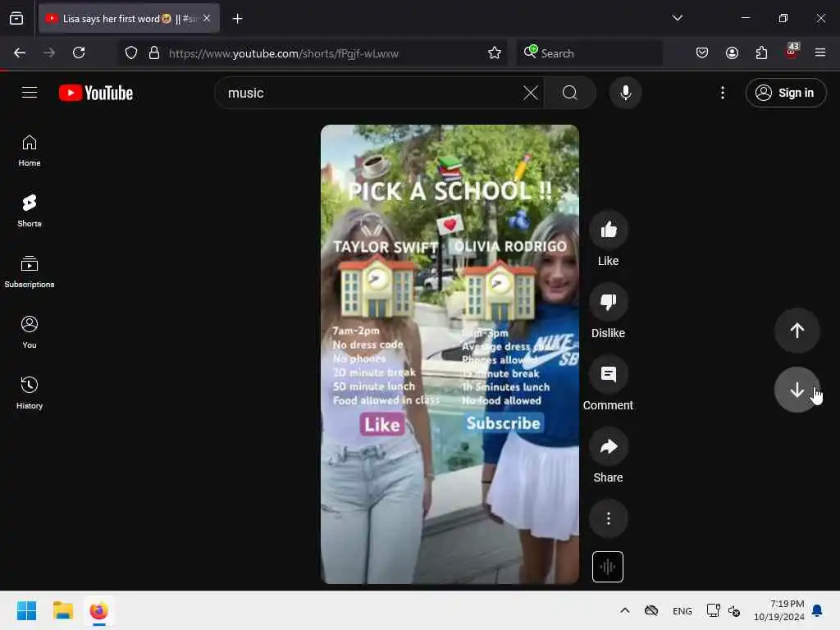840x630 pixels.
Task: Click the Firefox Search box
Action: [589, 53]
